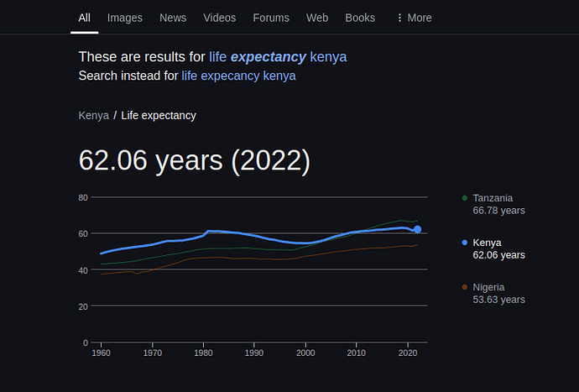Viewport: 579px width, 392px height.
Task: Click the blue endpoint marker on Kenya line
Action: click(417, 229)
